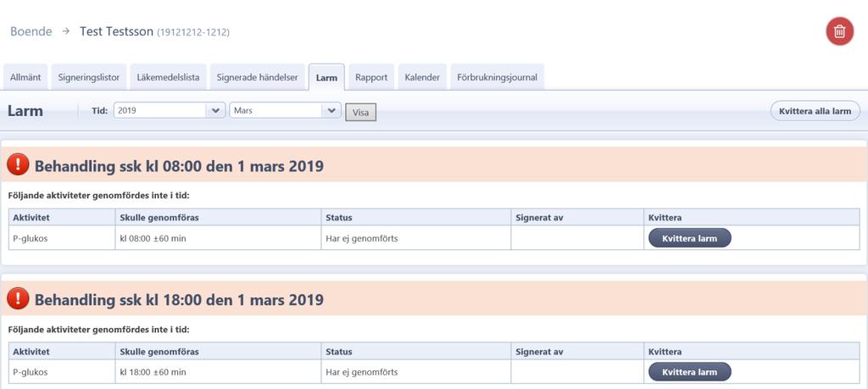Viewport: 868px width, 389px height.
Task: Open the year dropdown showing 2019
Action: tap(170, 110)
